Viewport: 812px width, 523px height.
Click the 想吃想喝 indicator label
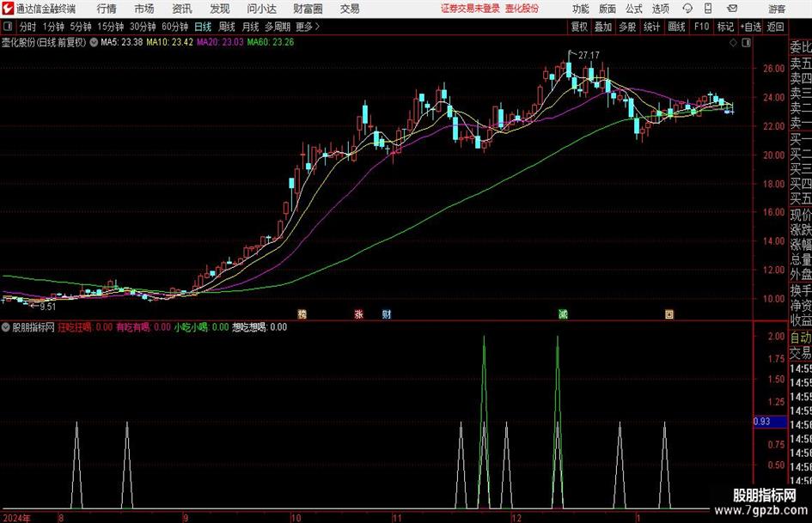pyautogui.click(x=249, y=327)
